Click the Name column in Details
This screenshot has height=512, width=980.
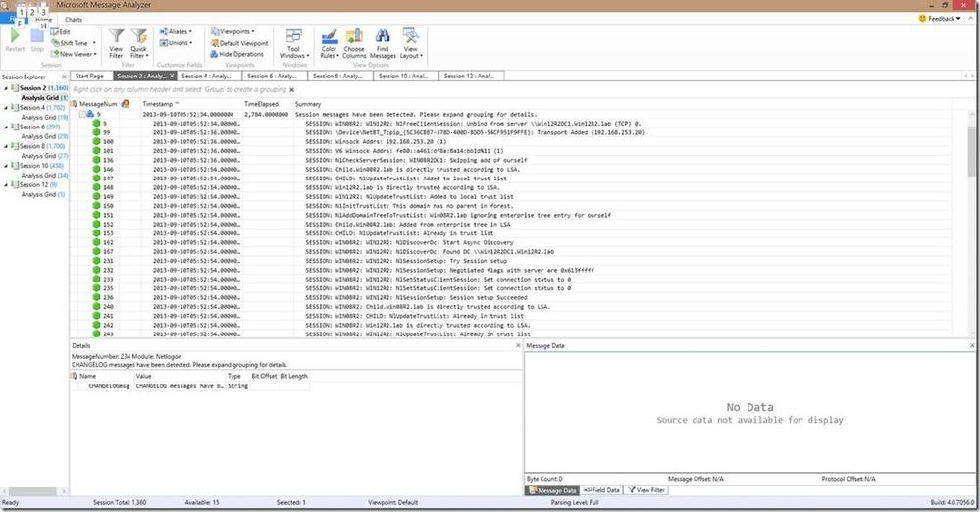[88, 376]
